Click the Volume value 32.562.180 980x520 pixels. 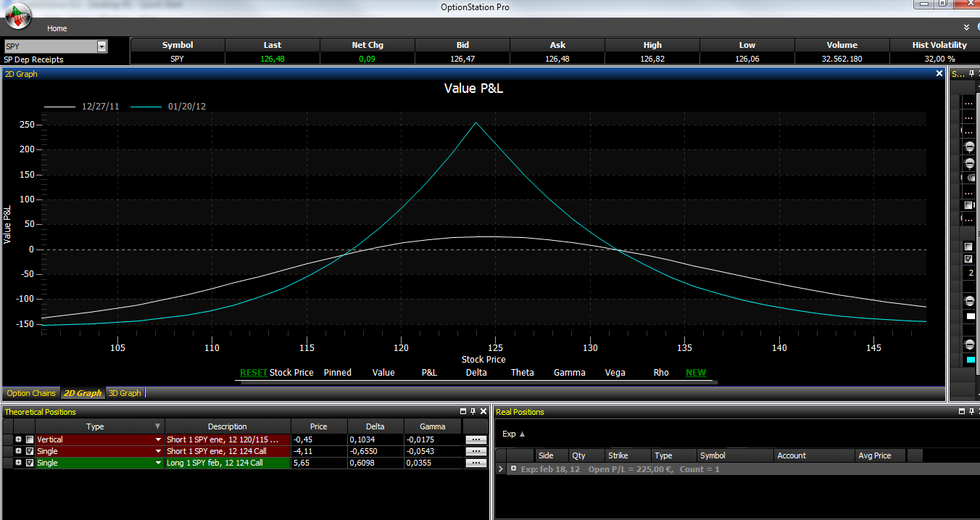[x=842, y=59]
